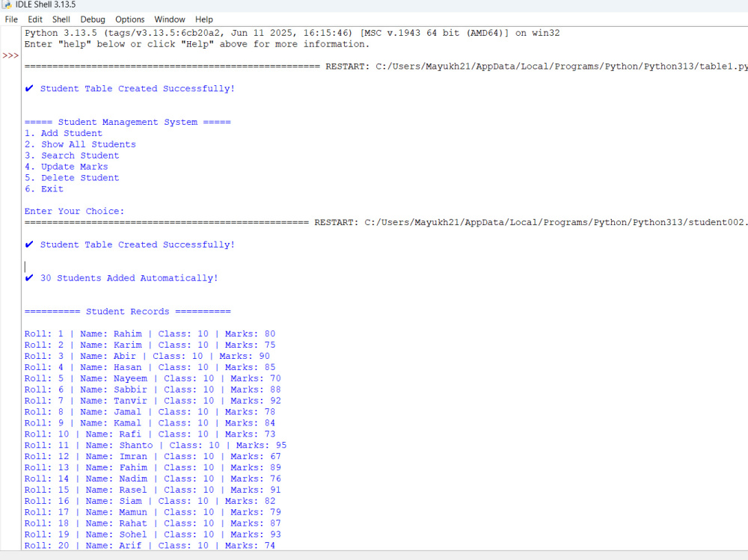Click the 'Enter "help" below' info line
Screen dimensions: 748x560
pyautogui.click(x=197, y=44)
